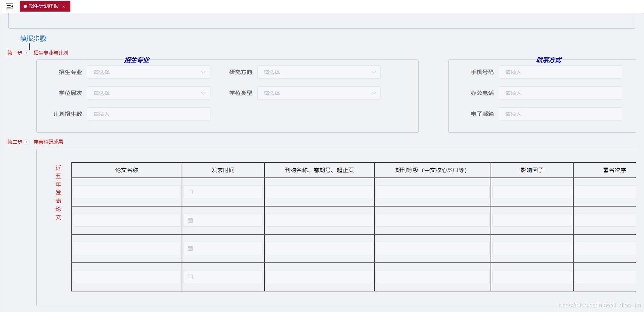This screenshot has height=312, width=644.
Task: Click 影响因子 input in third row
Action: coord(532,248)
